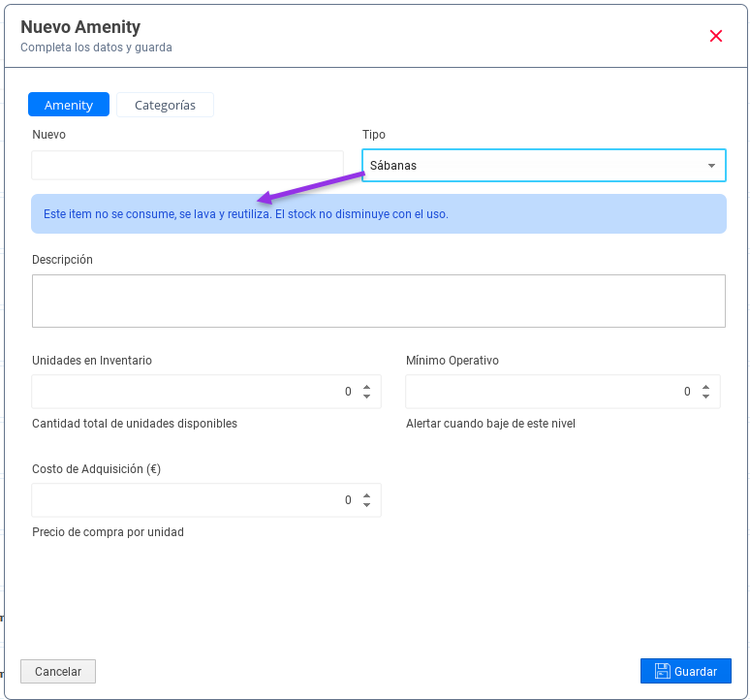
Task: Decrease Unidades en Inventario with the down arrow
Action: point(366,397)
